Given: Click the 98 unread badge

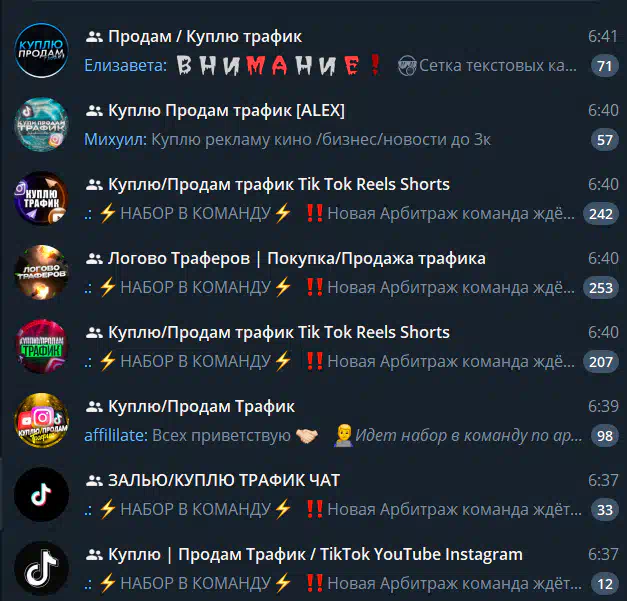Looking at the screenshot, I should 605,435.
